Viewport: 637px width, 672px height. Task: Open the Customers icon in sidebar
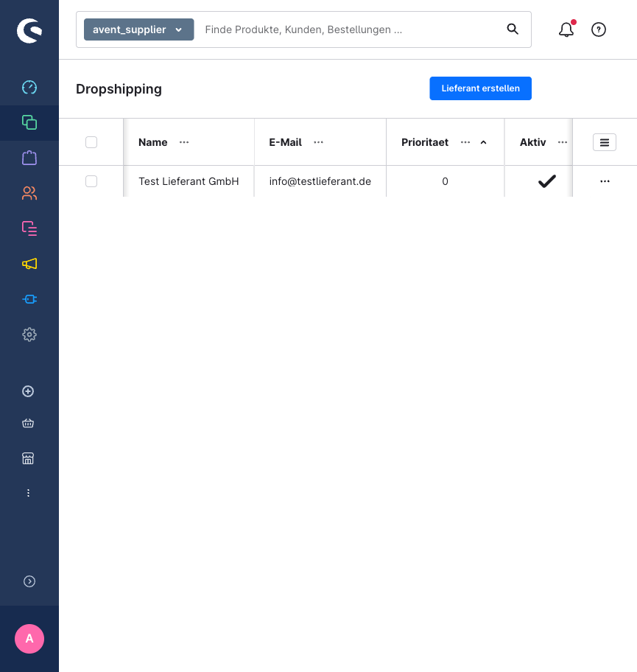point(29,193)
